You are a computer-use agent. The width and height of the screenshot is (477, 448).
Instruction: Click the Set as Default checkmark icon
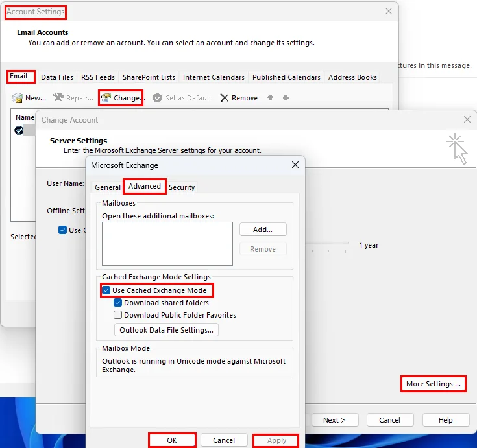click(x=157, y=98)
